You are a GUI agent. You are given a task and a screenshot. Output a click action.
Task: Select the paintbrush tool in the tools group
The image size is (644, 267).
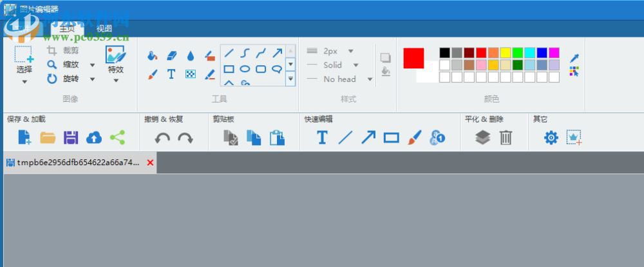click(x=153, y=74)
